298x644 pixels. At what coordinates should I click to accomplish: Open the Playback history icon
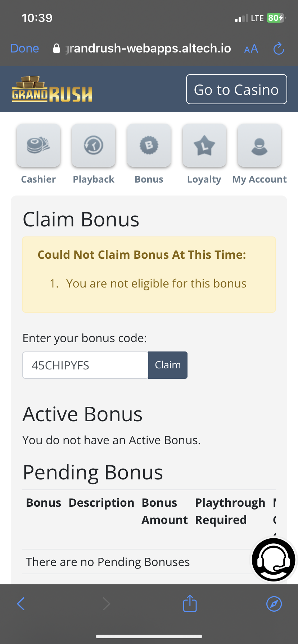(x=94, y=146)
